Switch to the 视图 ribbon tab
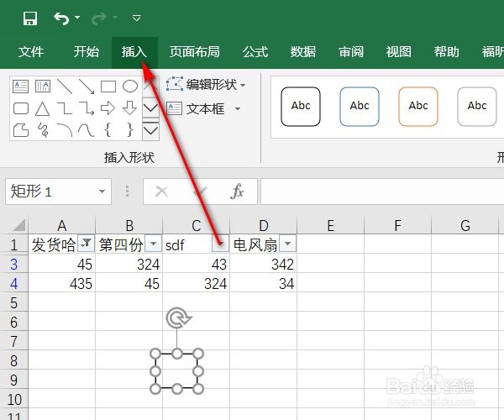This screenshot has height=420, width=504. [x=398, y=52]
